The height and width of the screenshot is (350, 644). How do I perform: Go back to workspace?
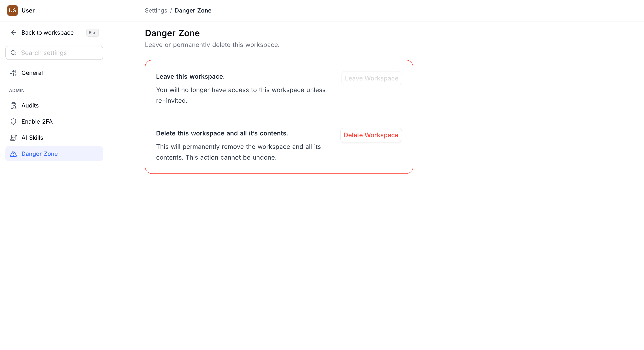pos(54,33)
